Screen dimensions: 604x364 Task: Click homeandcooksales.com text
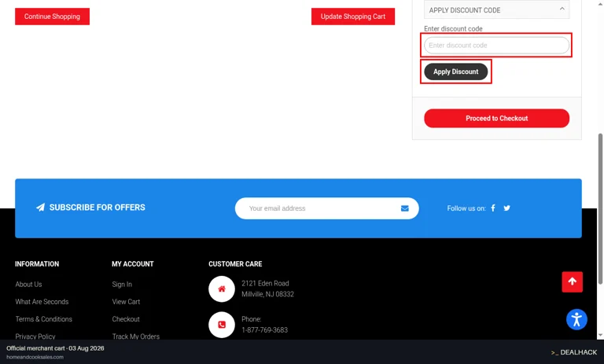coord(35,357)
